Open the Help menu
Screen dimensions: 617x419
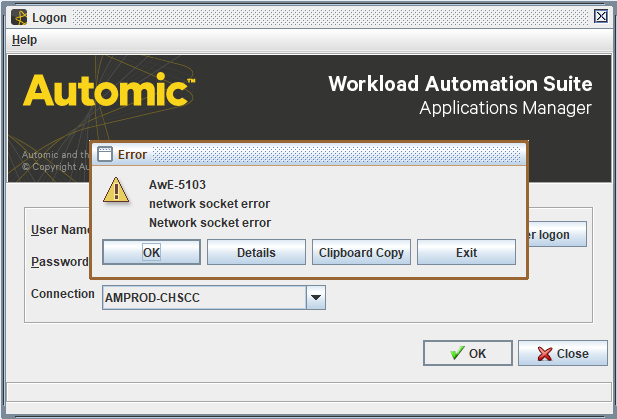pos(24,40)
